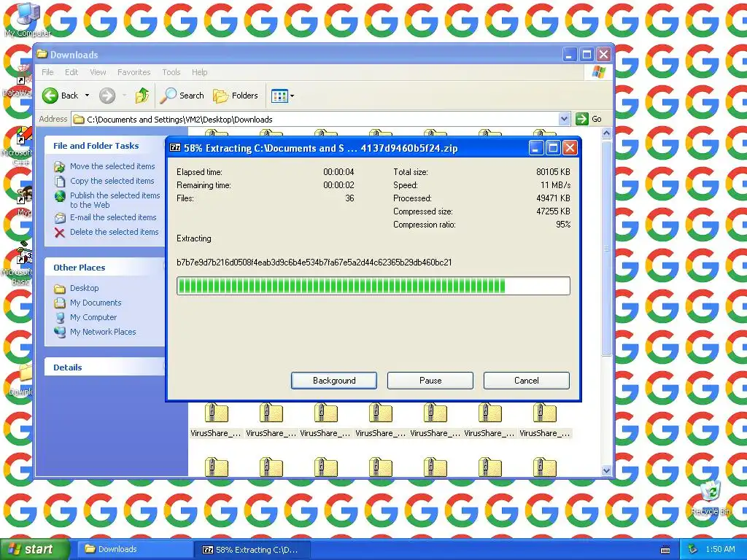The width and height of the screenshot is (747, 560).
Task: Open My Network Places link
Action: pos(103,332)
